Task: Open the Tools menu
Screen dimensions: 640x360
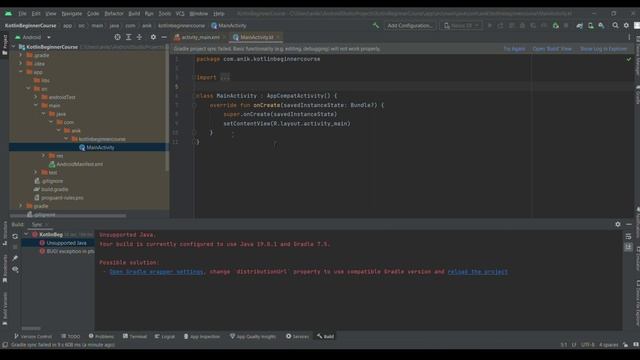Action: coord(165,13)
